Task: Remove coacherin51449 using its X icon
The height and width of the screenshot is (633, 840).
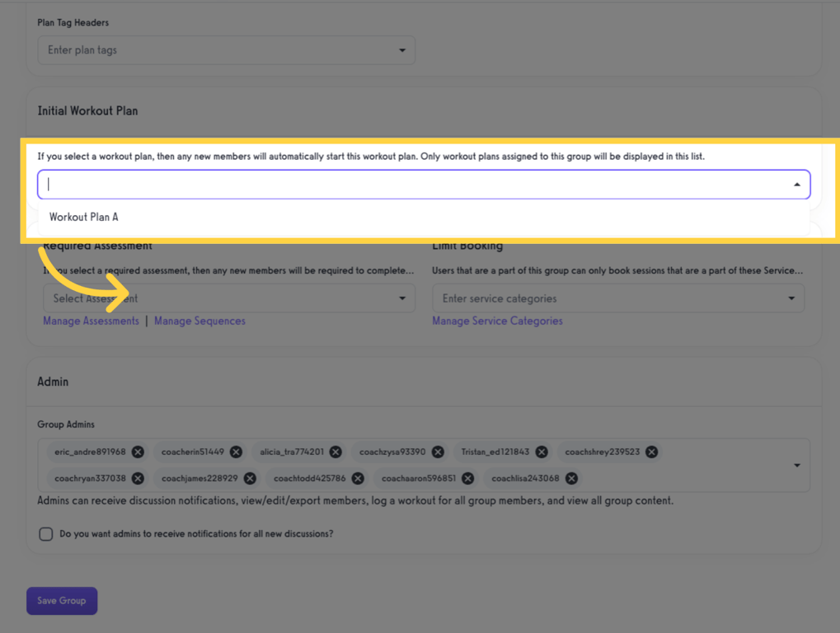Action: click(x=236, y=452)
